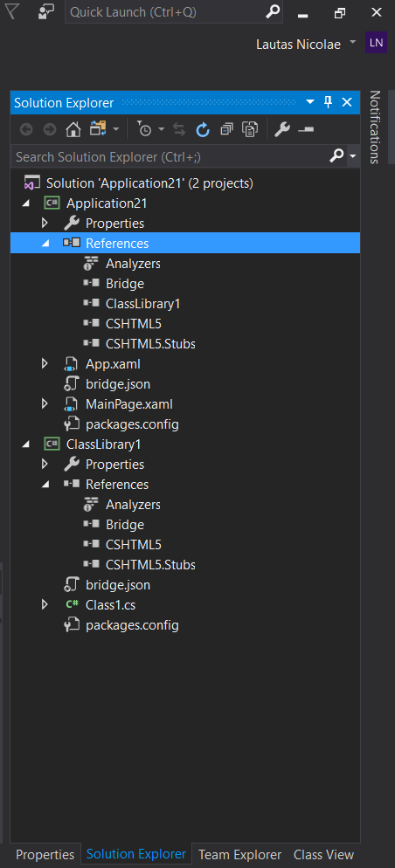Open the Pending Changes Filter clock icon

pos(144,129)
